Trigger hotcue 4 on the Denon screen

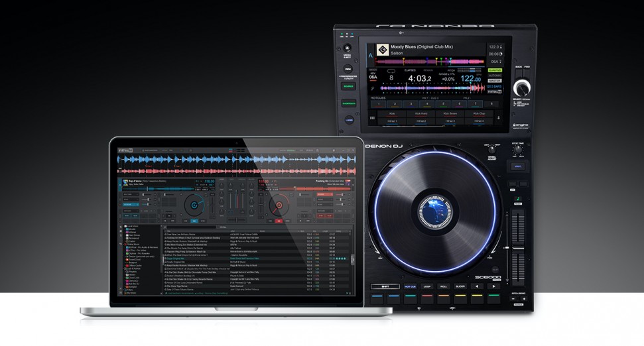click(x=427, y=104)
